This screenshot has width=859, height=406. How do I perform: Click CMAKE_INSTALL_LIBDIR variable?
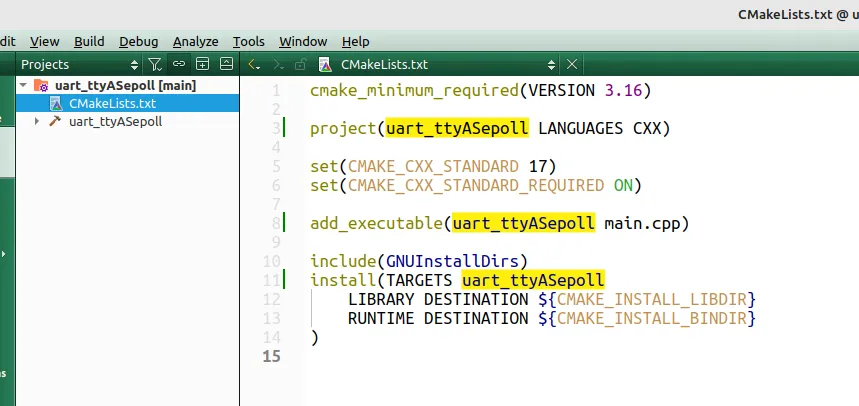pos(652,300)
